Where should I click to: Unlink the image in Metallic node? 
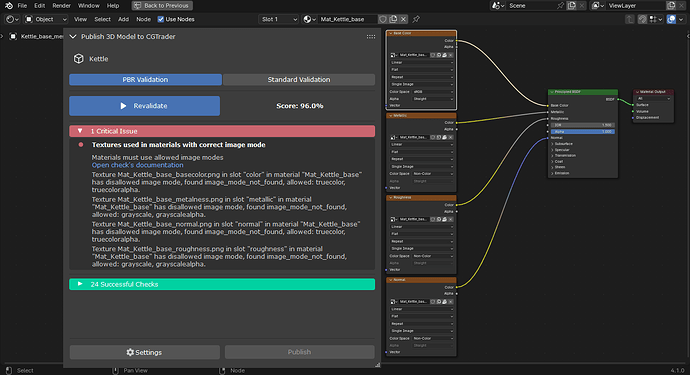(450, 137)
